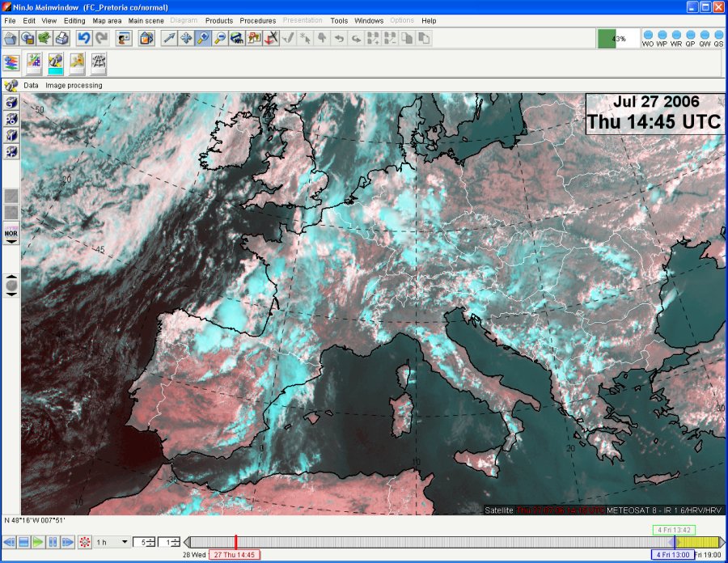
Task: Open the Tools menu
Action: pyautogui.click(x=339, y=20)
